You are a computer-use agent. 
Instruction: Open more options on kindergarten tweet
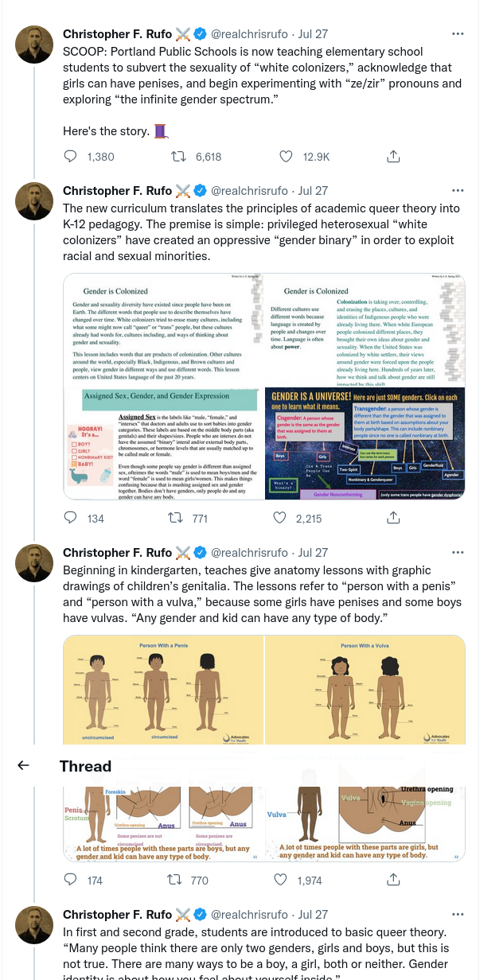[x=458, y=553]
